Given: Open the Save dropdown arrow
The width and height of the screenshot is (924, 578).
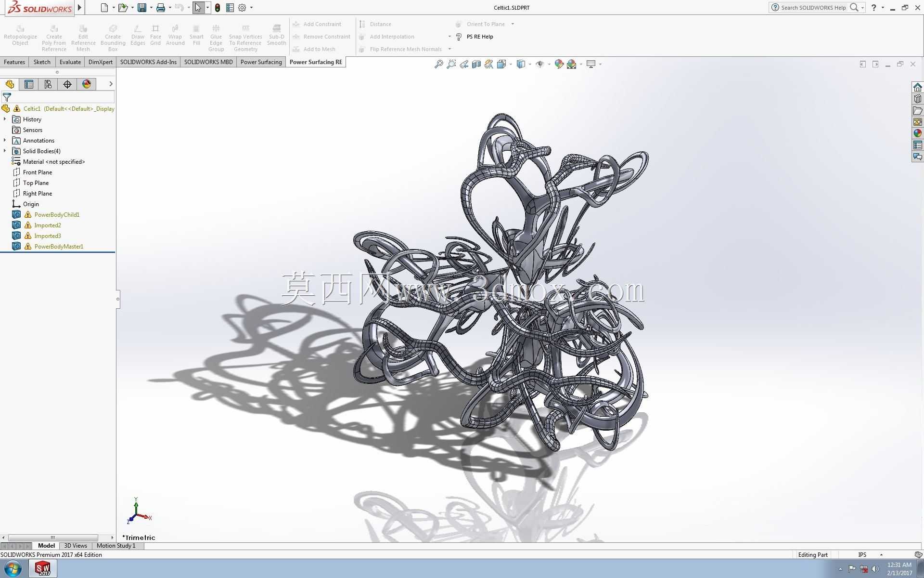Looking at the screenshot, I should tap(151, 8).
